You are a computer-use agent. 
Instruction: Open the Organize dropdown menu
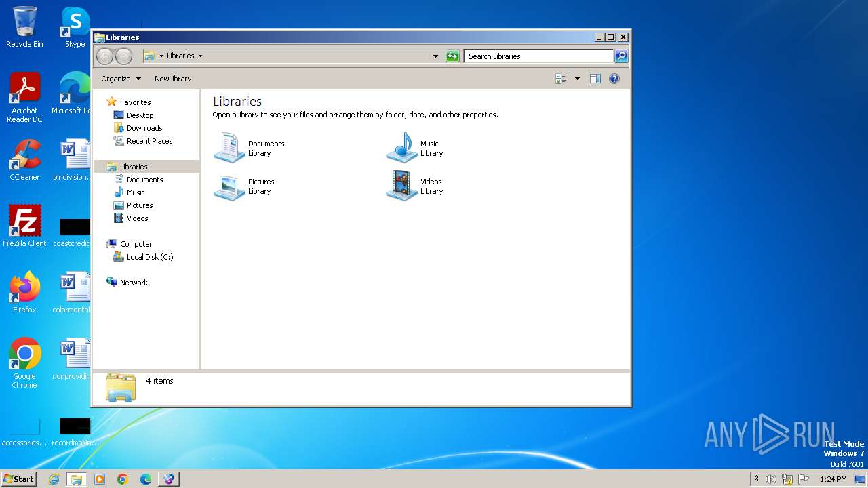(121, 79)
